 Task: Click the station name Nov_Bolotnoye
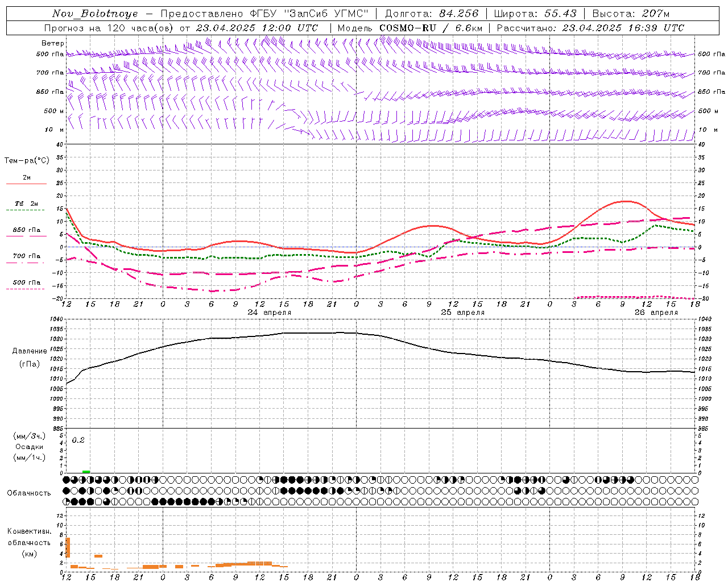[95, 14]
